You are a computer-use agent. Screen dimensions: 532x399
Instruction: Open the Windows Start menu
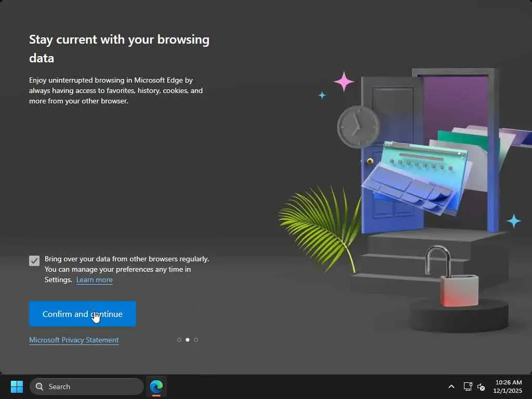tap(17, 387)
